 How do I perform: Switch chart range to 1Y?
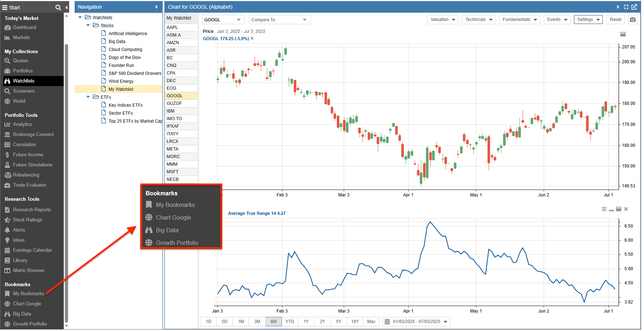(x=306, y=322)
